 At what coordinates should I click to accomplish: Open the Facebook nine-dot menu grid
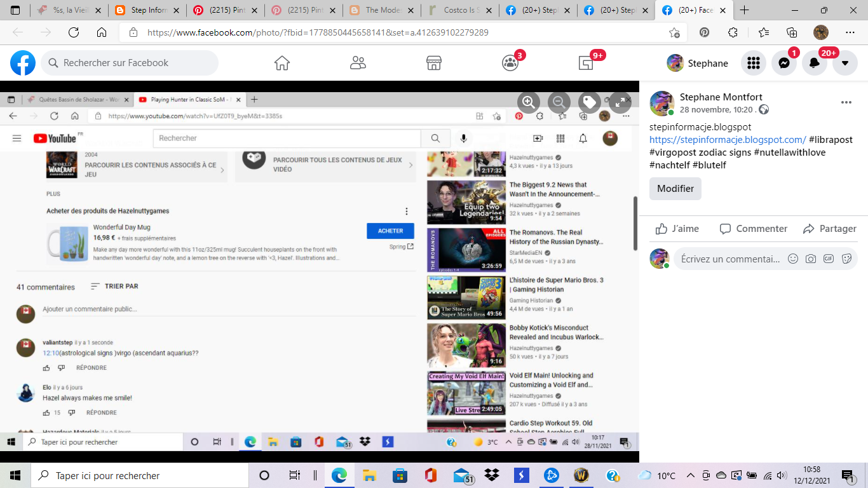754,63
